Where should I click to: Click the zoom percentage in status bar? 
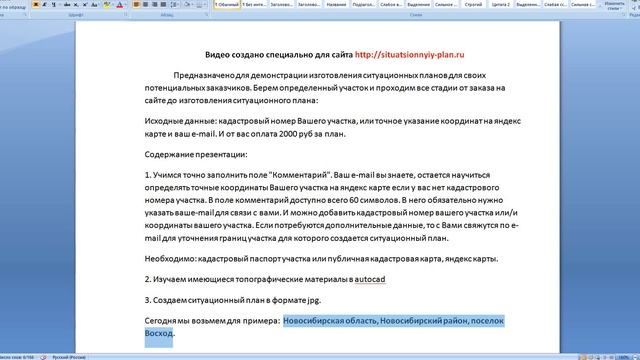[x=623, y=358]
